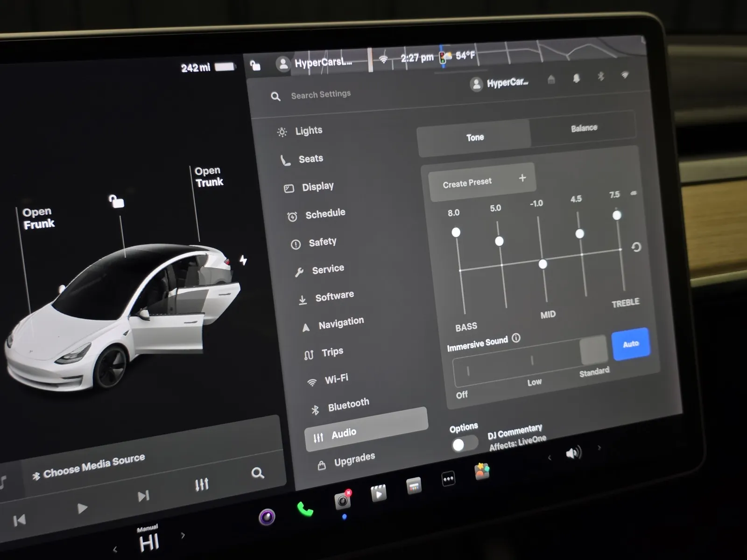Click the green phone icon in dock
The image size is (747, 560).
pyautogui.click(x=305, y=509)
